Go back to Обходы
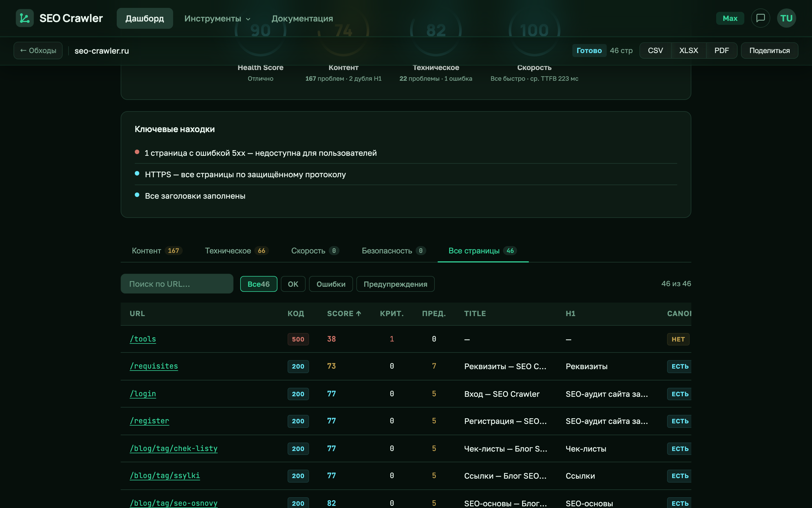Image resolution: width=812 pixels, height=508 pixels. pyautogui.click(x=38, y=51)
